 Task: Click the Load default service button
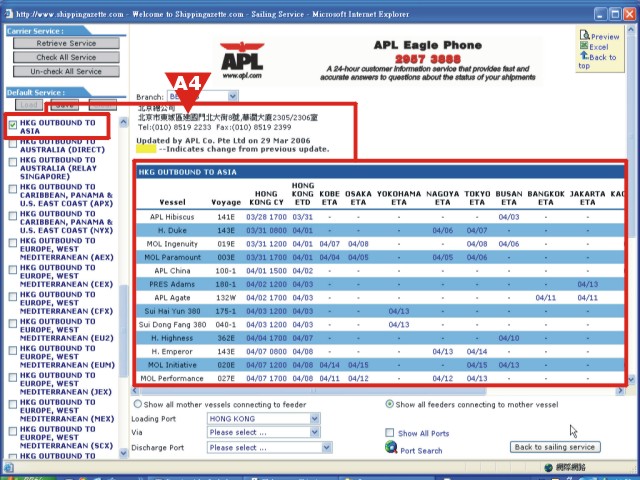coord(29,105)
